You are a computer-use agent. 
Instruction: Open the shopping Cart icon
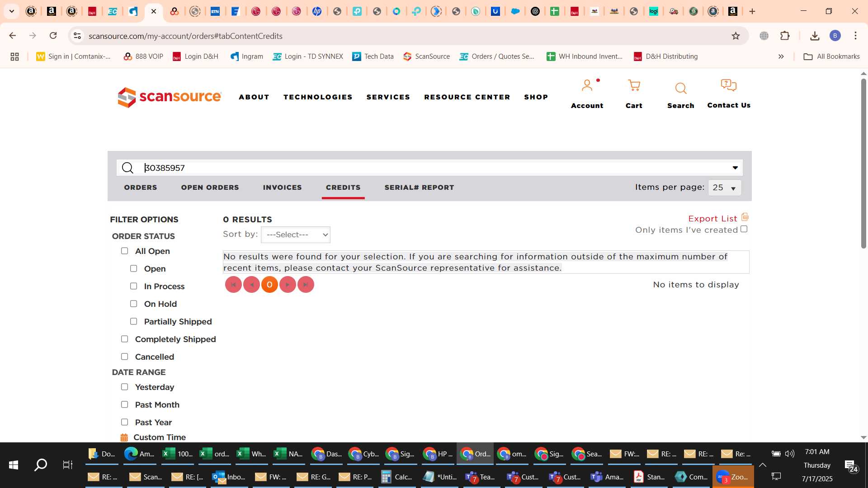634,85
